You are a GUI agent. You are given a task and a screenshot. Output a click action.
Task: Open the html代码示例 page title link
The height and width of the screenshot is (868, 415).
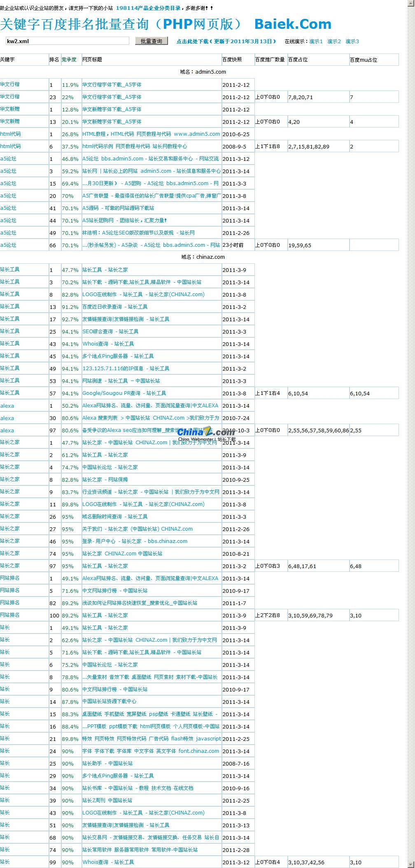click(x=135, y=146)
